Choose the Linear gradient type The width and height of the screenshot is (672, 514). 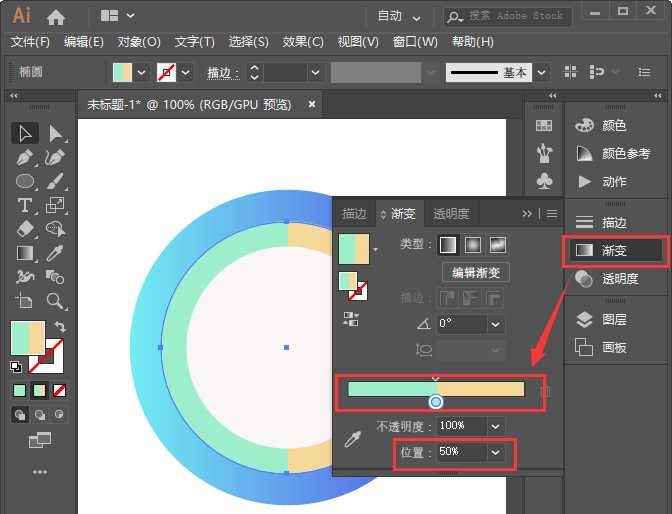(x=448, y=244)
